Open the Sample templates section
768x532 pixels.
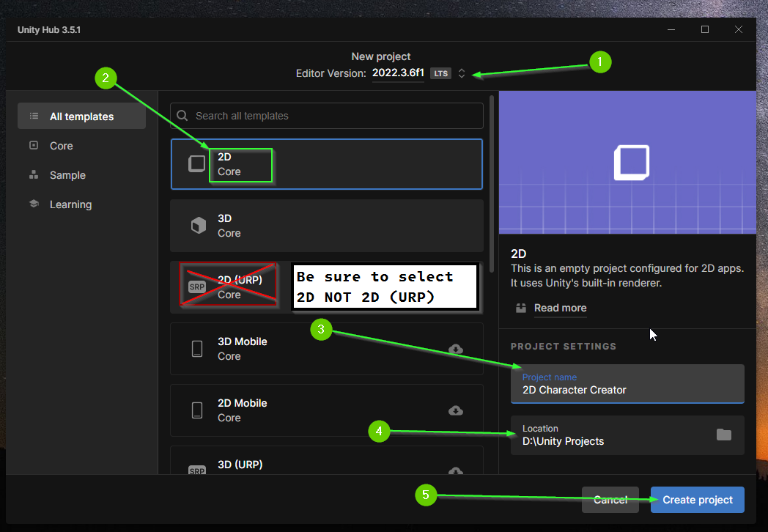coord(67,174)
